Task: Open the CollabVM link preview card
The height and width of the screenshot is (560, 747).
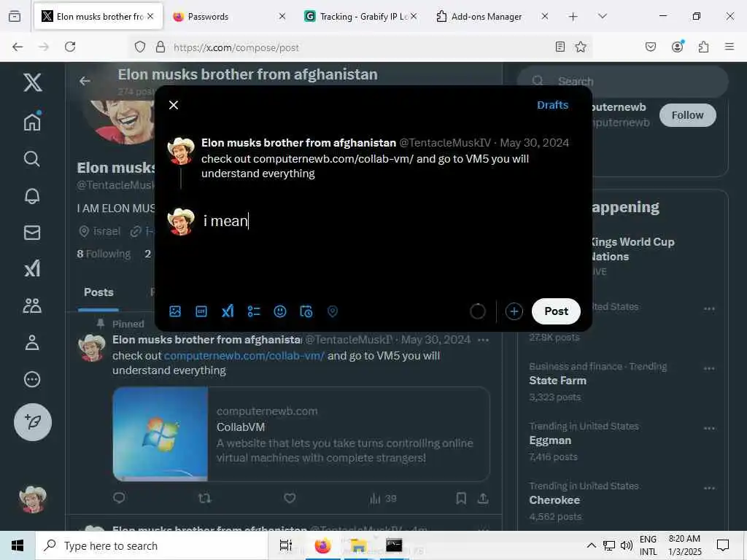Action: 301,434
